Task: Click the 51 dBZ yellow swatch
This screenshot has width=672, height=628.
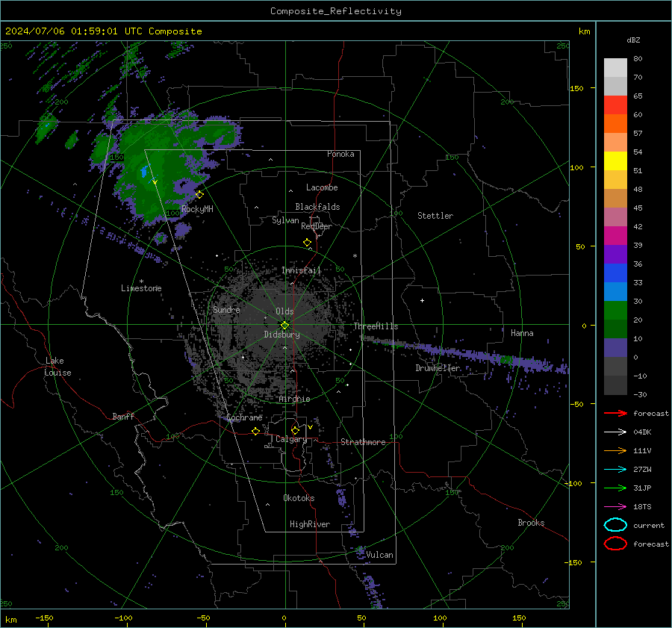Action: 615,161
